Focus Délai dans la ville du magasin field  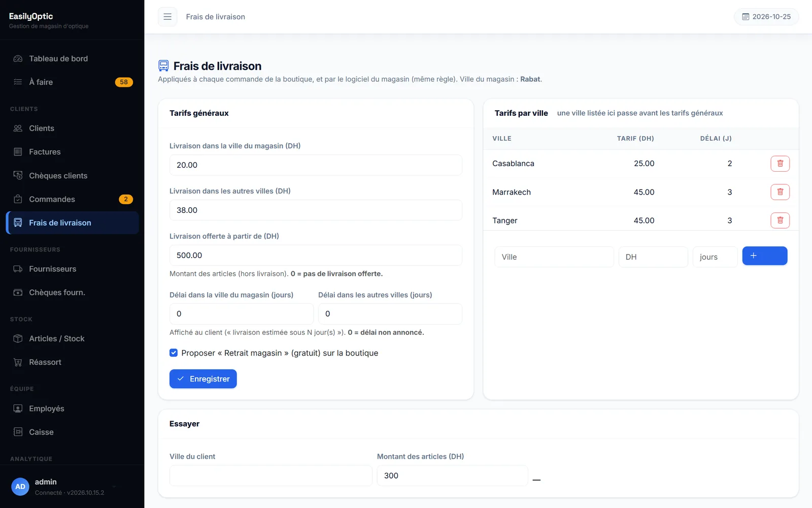point(242,314)
